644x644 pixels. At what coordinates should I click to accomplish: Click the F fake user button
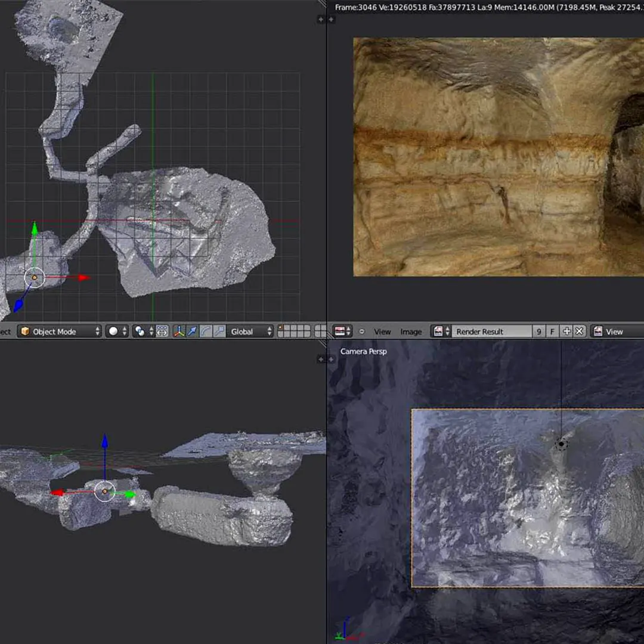pos(553,332)
